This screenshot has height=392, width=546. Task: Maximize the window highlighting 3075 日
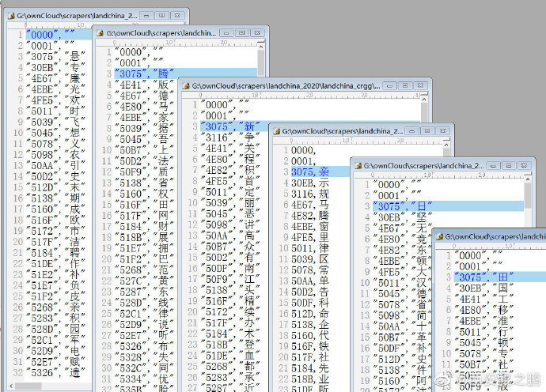coord(509,166)
